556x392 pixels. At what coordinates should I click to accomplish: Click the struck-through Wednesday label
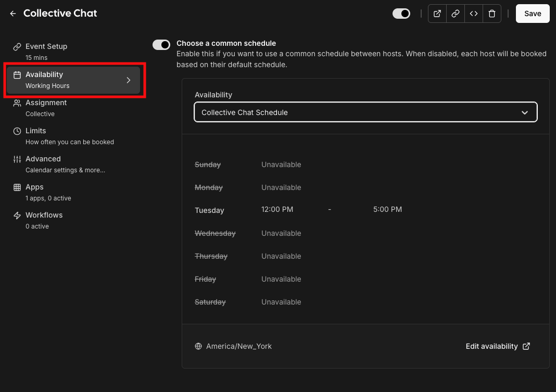[x=215, y=233]
